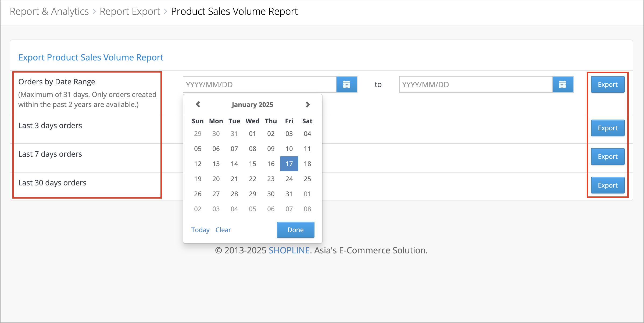The image size is (644, 323).
Task: Select January 28 in the calendar
Action: point(234,194)
